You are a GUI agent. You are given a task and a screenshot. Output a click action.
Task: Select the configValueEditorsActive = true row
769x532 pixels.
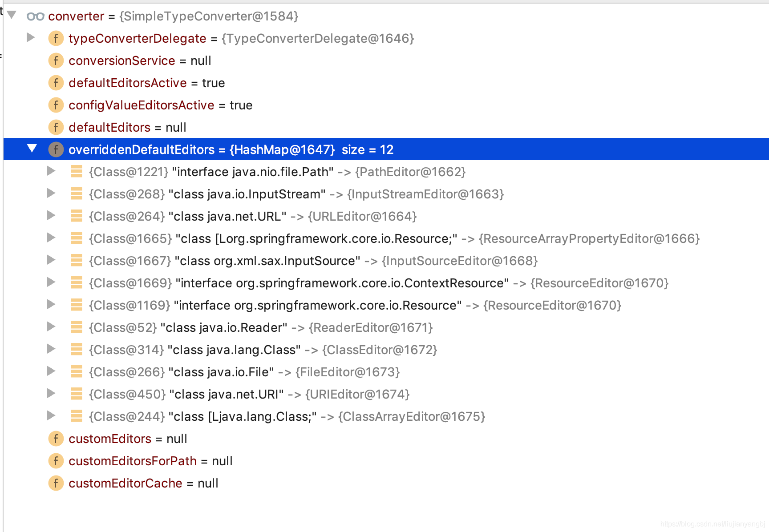(160, 105)
